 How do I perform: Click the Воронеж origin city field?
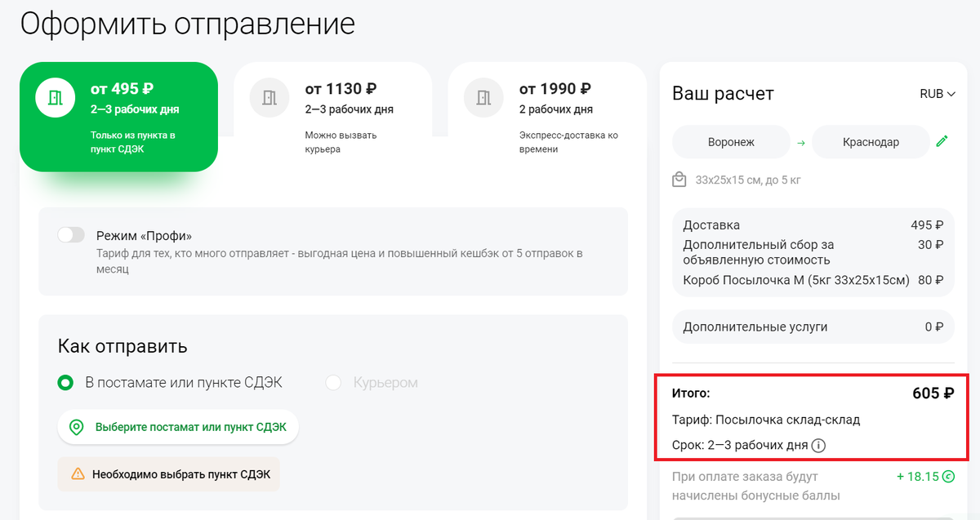click(x=731, y=142)
